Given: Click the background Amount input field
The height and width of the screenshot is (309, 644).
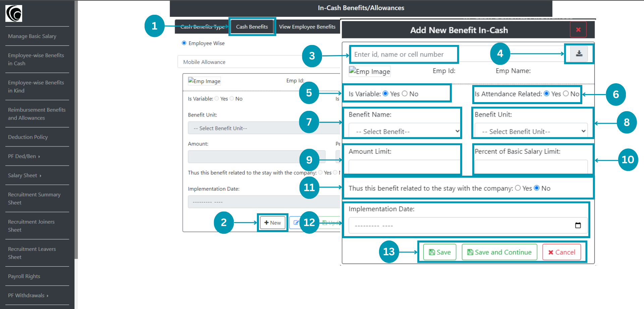Looking at the screenshot, I should pyautogui.click(x=257, y=157).
